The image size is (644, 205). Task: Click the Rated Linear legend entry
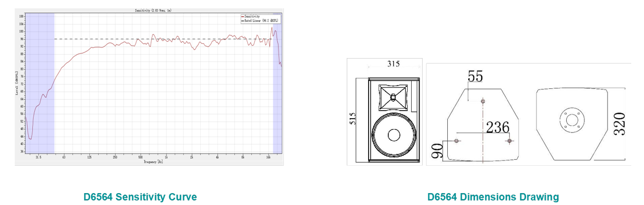tap(261, 21)
